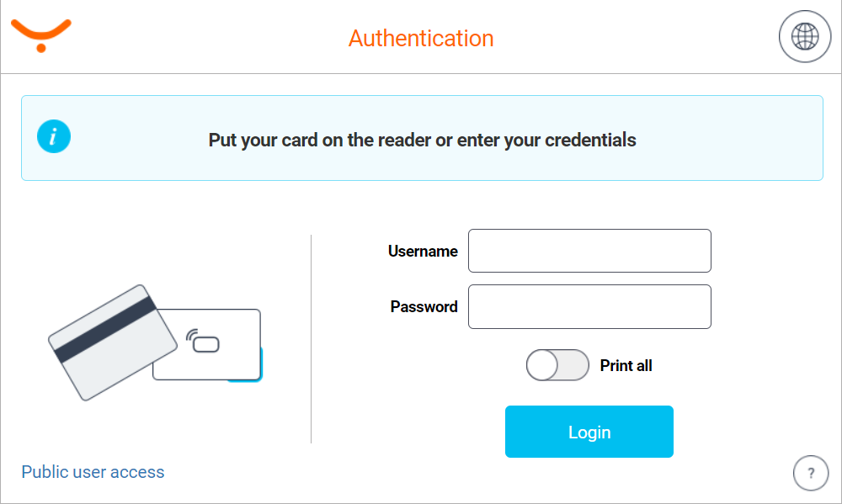Open the language selection globe icon

click(805, 37)
